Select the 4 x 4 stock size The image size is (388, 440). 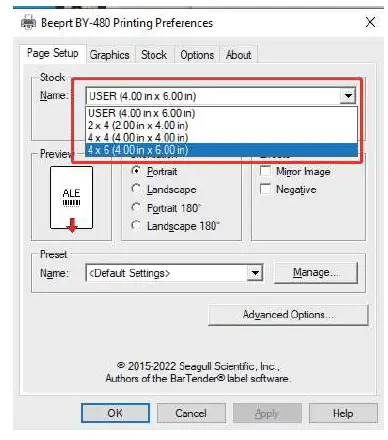pyautogui.click(x=221, y=137)
